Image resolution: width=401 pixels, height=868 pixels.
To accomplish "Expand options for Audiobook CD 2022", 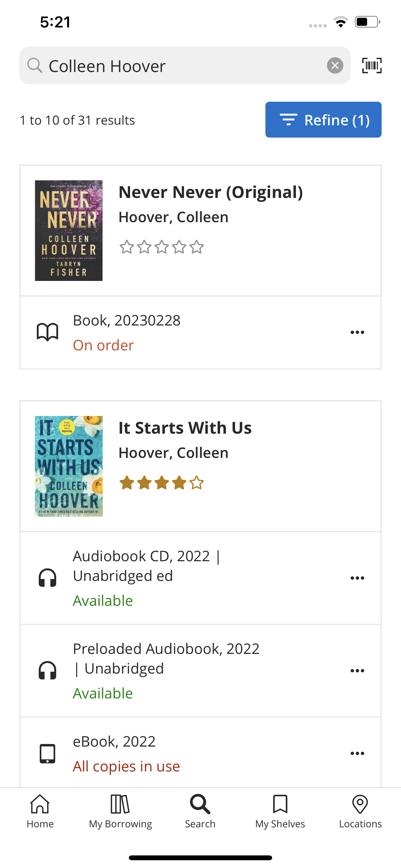I will click(357, 578).
